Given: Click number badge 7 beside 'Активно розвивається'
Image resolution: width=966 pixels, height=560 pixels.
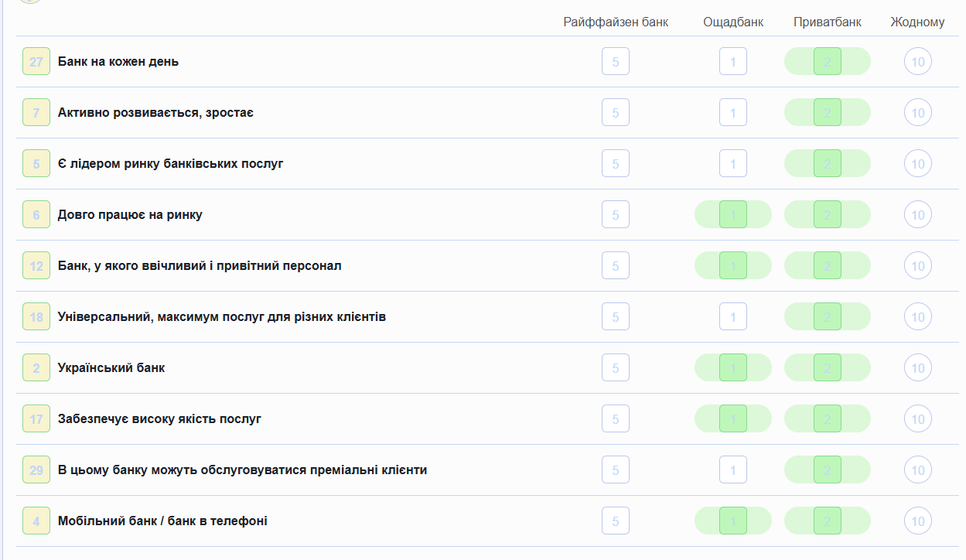Looking at the screenshot, I should (36, 113).
